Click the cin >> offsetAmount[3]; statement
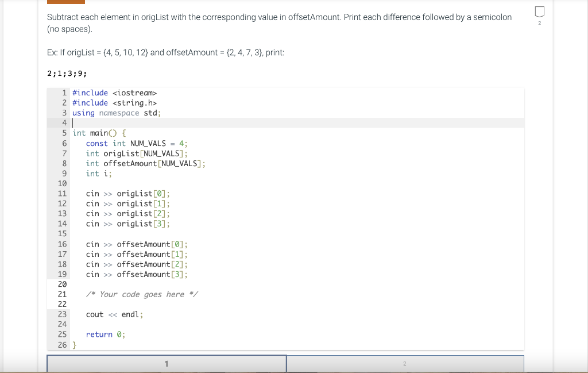Image resolution: width=588 pixels, height=373 pixels. 136,274
